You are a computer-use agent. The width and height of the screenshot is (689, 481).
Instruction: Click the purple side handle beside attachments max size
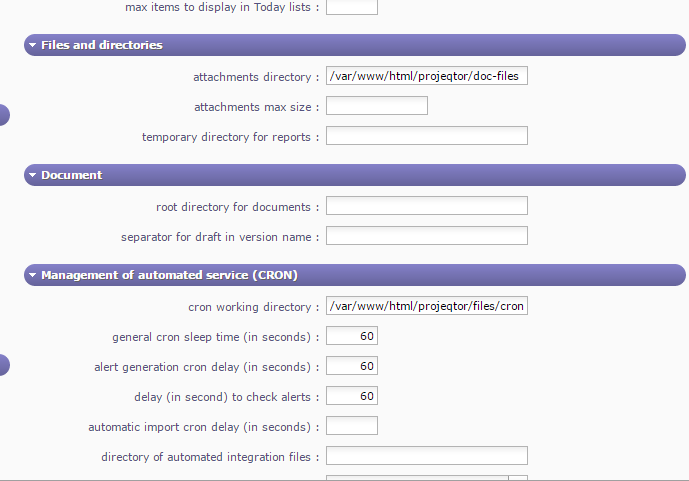point(4,114)
